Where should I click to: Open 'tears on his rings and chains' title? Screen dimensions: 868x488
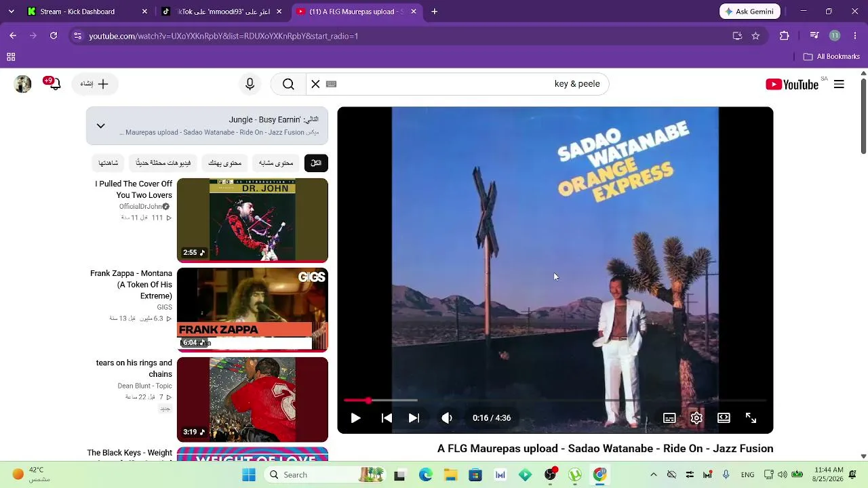point(134,369)
